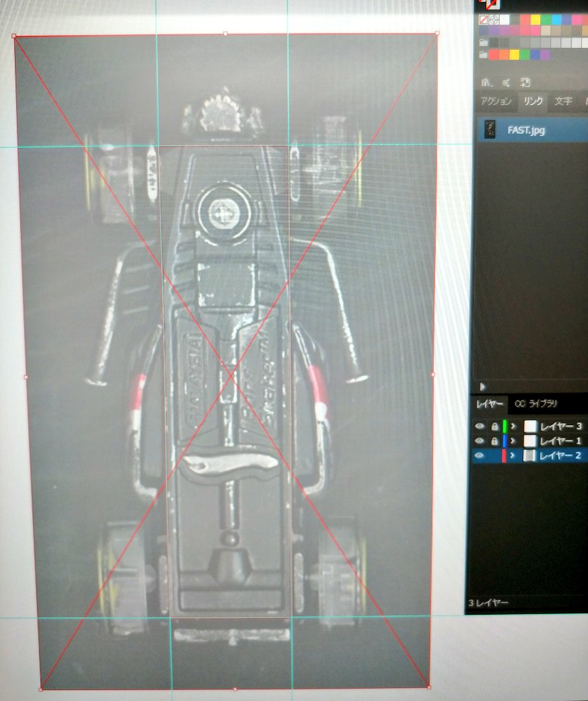Screen dimensions: 588x701
Task: Open the Swatch Libraries menu icon
Action: (x=487, y=82)
